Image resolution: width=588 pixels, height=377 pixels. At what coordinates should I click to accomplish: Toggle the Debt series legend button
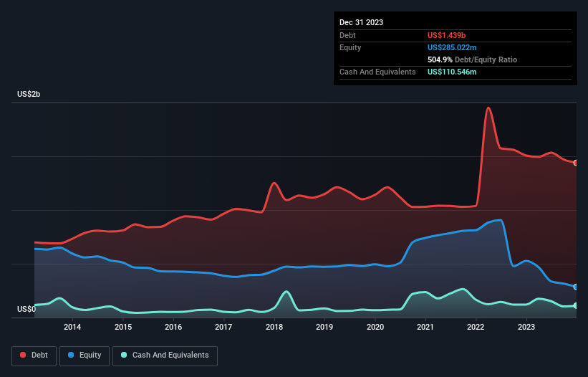pyautogui.click(x=34, y=355)
